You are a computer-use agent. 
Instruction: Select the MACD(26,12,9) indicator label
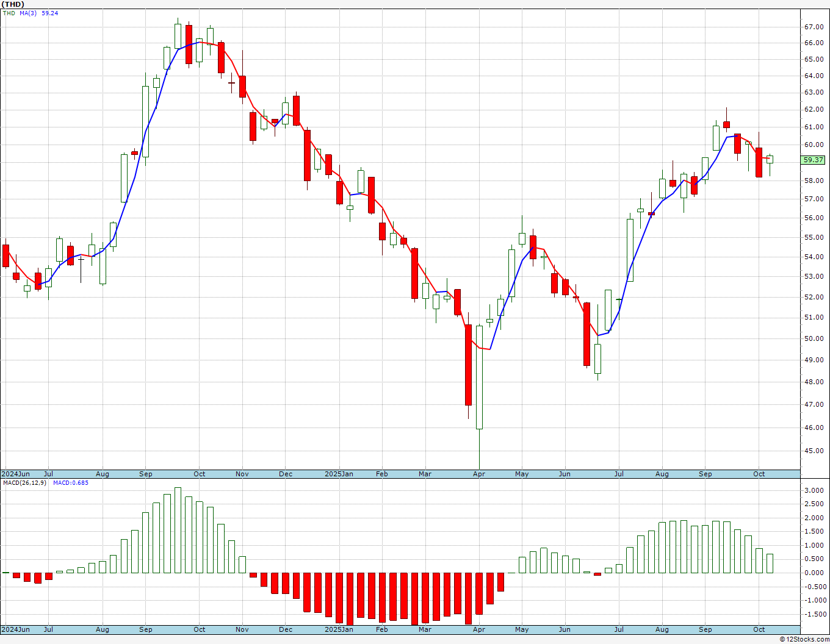tap(24, 482)
